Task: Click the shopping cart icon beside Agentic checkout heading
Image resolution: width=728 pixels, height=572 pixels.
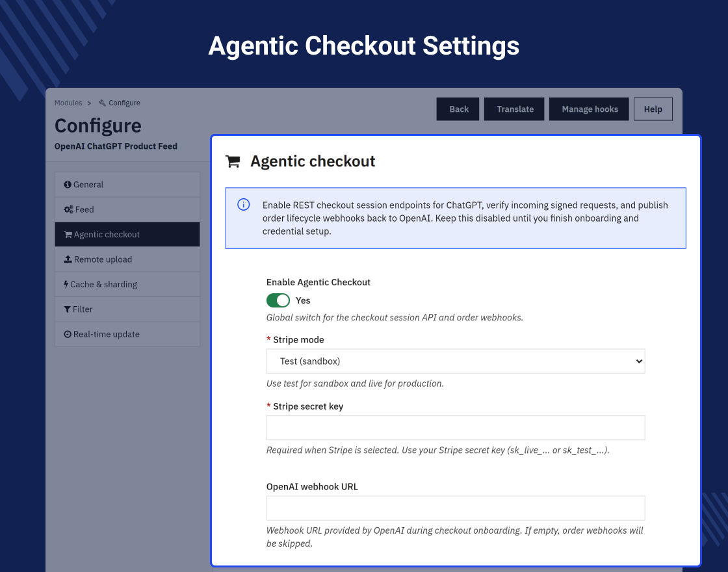Action: (x=233, y=161)
